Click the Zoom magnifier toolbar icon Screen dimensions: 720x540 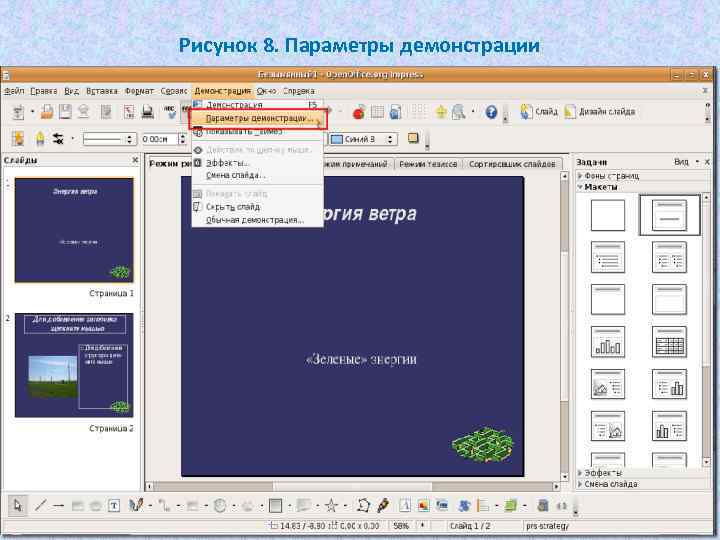[x=459, y=112]
